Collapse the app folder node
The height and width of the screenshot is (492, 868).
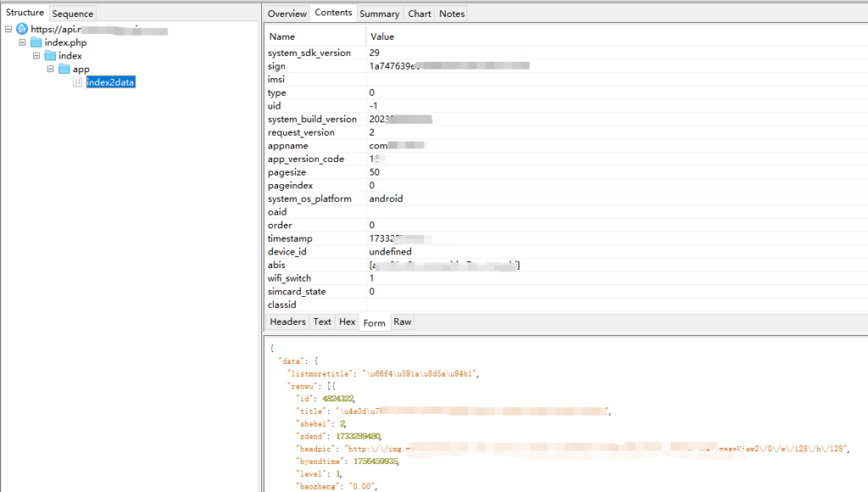51,70
